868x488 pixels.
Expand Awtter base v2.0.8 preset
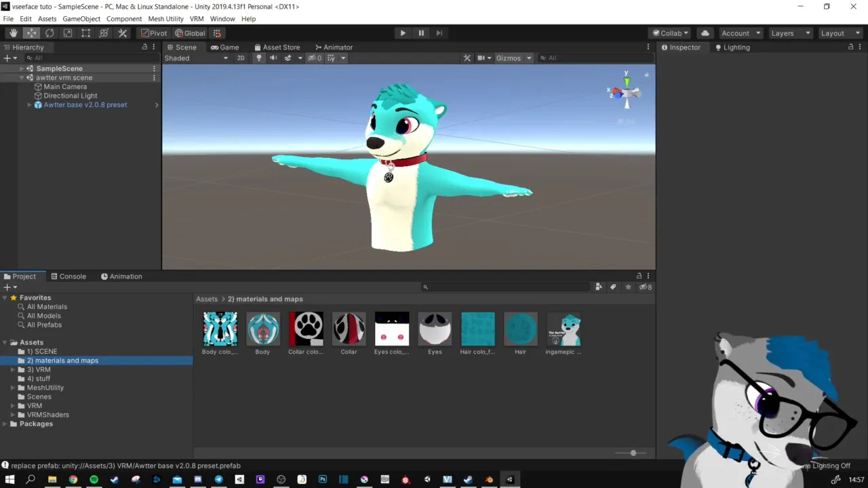29,105
